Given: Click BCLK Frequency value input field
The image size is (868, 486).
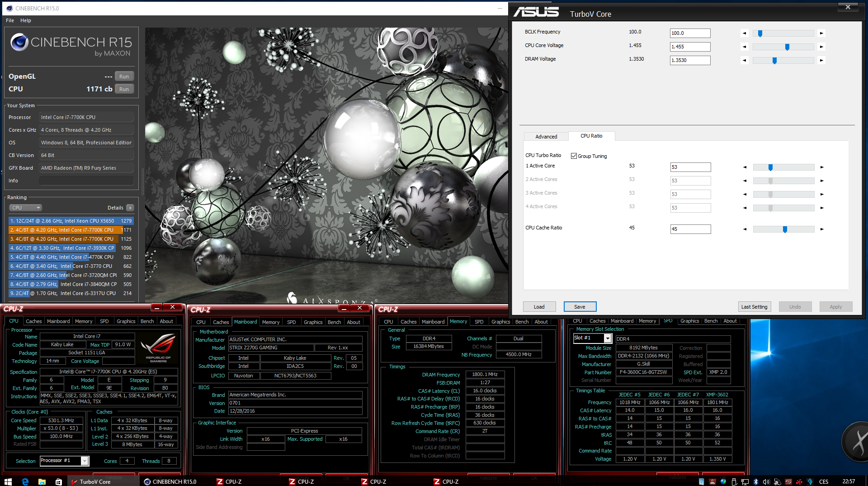Looking at the screenshot, I should coord(690,33).
